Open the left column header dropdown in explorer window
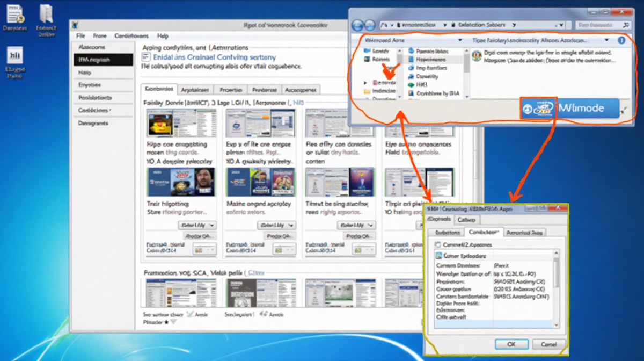 click(x=460, y=40)
